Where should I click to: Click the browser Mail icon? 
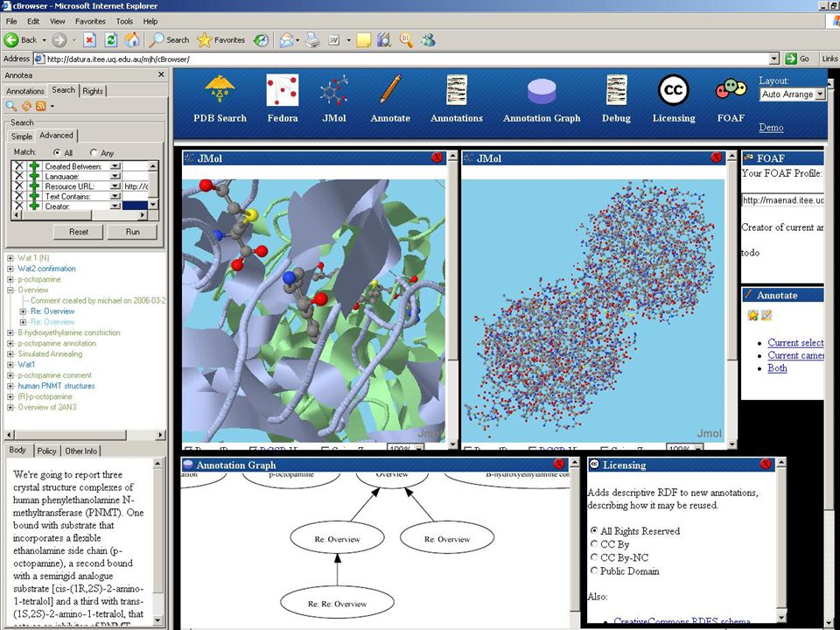point(288,39)
